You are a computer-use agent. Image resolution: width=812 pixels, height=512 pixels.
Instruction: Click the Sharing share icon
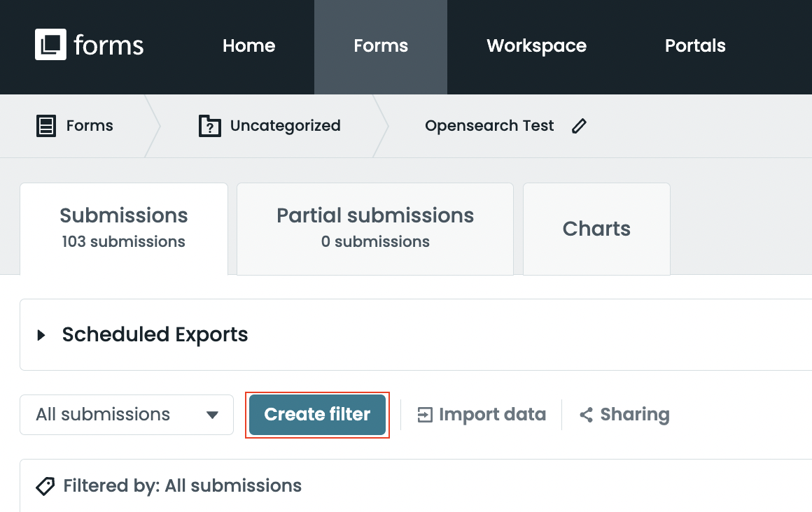(587, 414)
